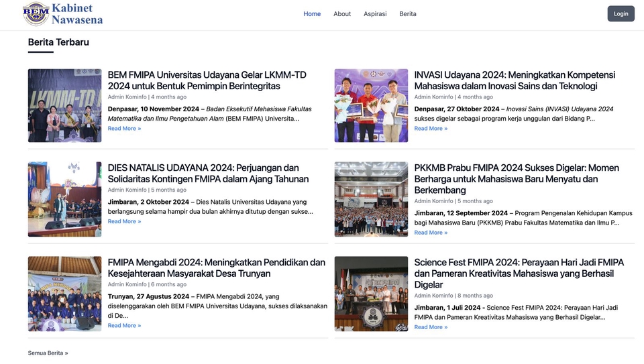Open the FMIPA Mengabdi 2024 headline
Viewport: 644px width, 364px height.
pos(217,268)
